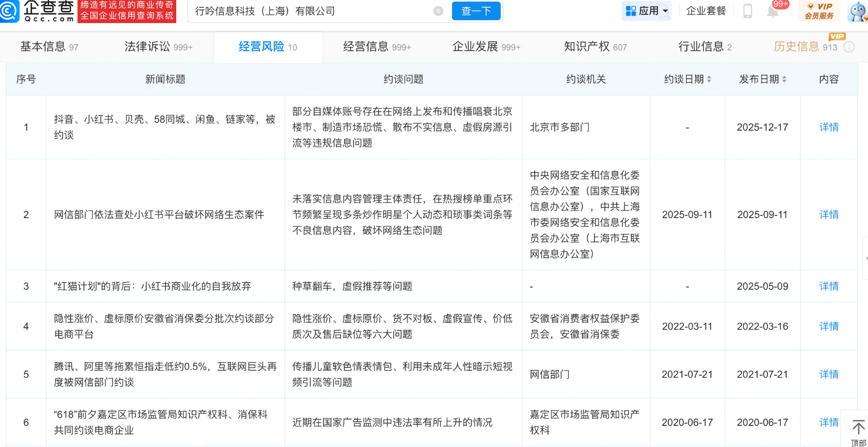Open 详情 for the 2025-09-11 row
The width and height of the screenshot is (868, 447).
pyautogui.click(x=829, y=215)
